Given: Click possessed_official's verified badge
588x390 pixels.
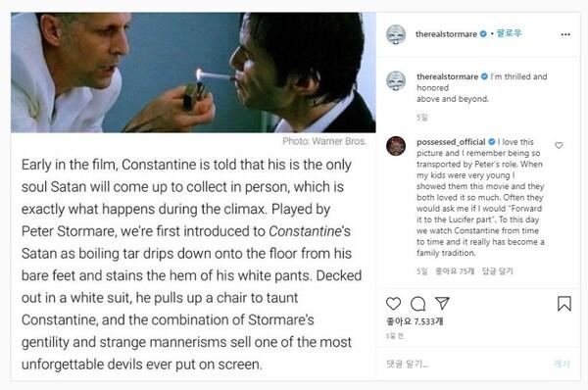Looking at the screenshot, I should tap(492, 142).
